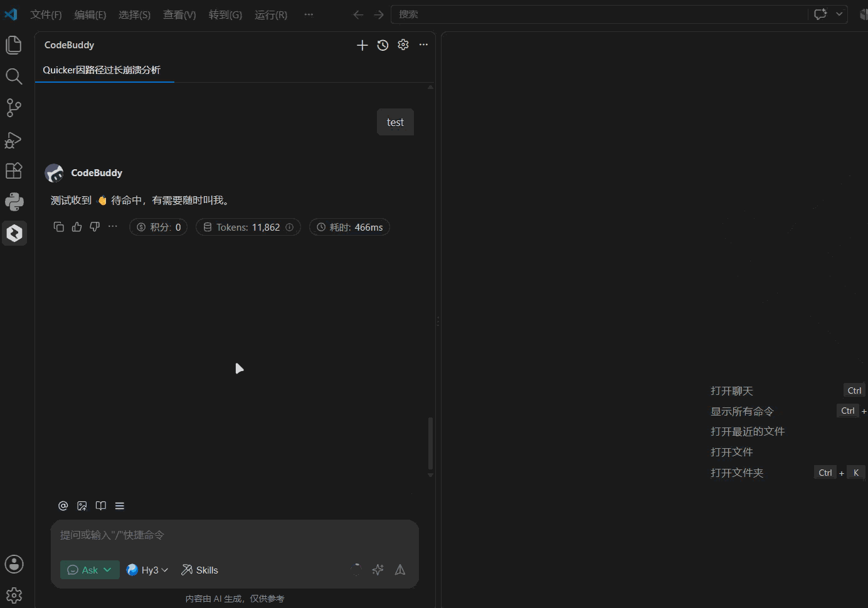Select the Quicker因路径过长崩溃分析 chat tab
868x608 pixels.
pos(102,70)
